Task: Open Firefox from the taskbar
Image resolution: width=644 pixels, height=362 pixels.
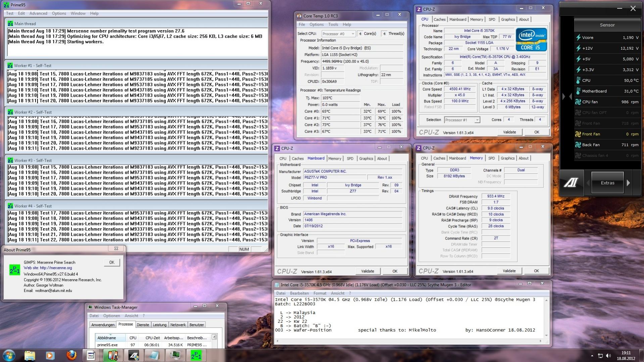Action: [71, 355]
